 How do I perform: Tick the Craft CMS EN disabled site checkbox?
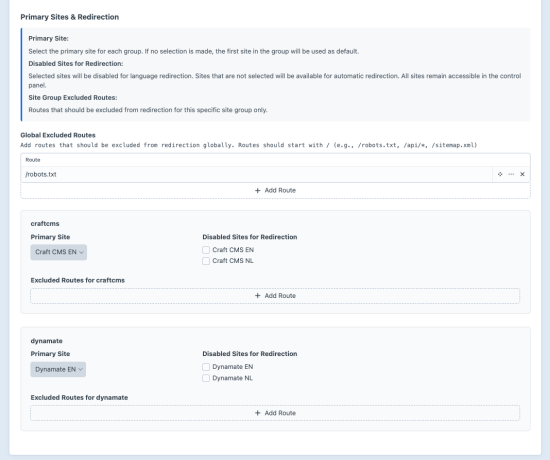[206, 250]
